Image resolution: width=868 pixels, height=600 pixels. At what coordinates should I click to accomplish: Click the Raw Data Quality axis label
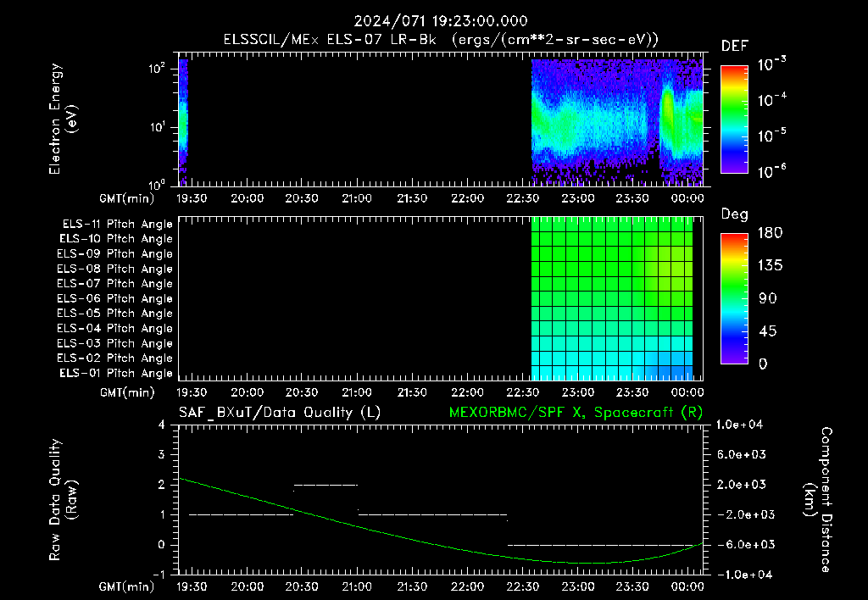63,500
